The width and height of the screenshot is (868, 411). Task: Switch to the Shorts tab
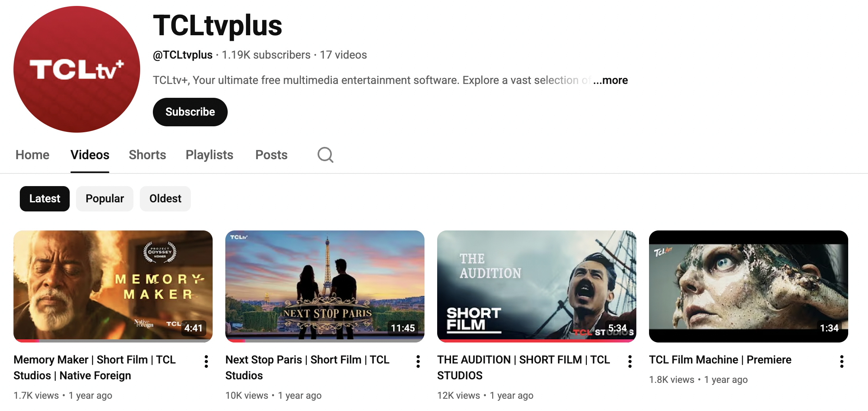[x=147, y=155]
